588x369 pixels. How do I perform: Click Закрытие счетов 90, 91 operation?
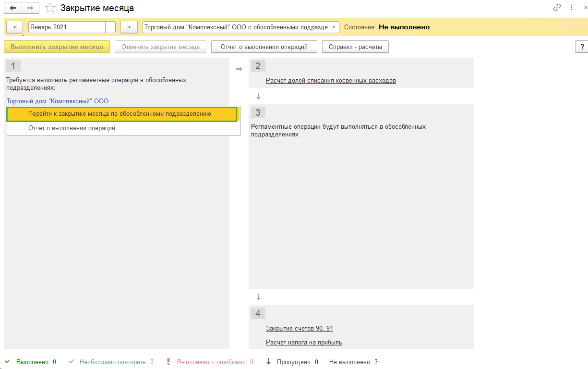299,329
